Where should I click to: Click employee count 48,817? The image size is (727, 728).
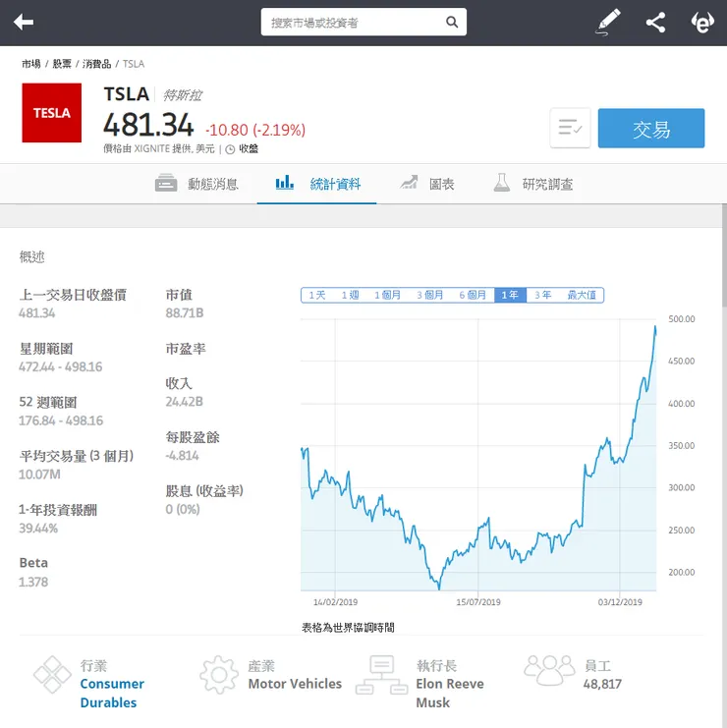pos(602,684)
